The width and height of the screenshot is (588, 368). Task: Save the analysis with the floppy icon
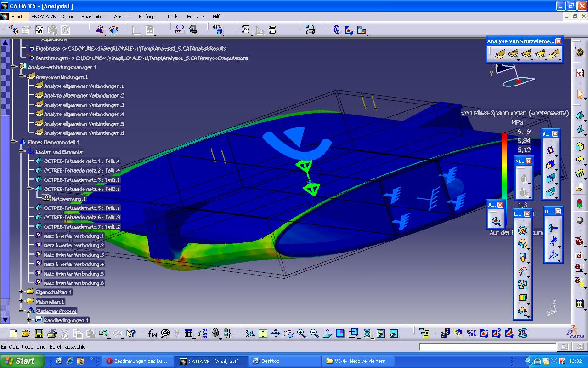click(39, 333)
